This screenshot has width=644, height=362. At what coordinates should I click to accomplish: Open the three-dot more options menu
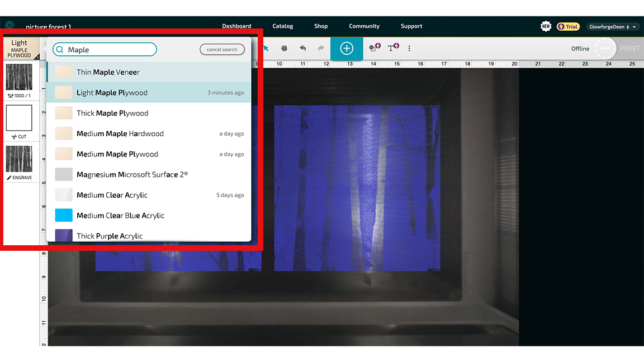[x=409, y=49]
